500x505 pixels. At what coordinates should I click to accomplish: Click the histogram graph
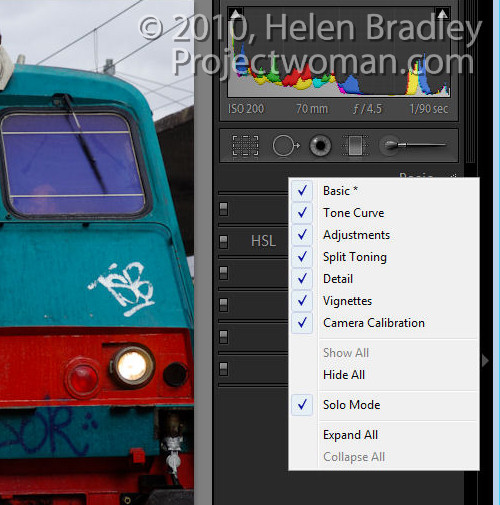point(339,52)
